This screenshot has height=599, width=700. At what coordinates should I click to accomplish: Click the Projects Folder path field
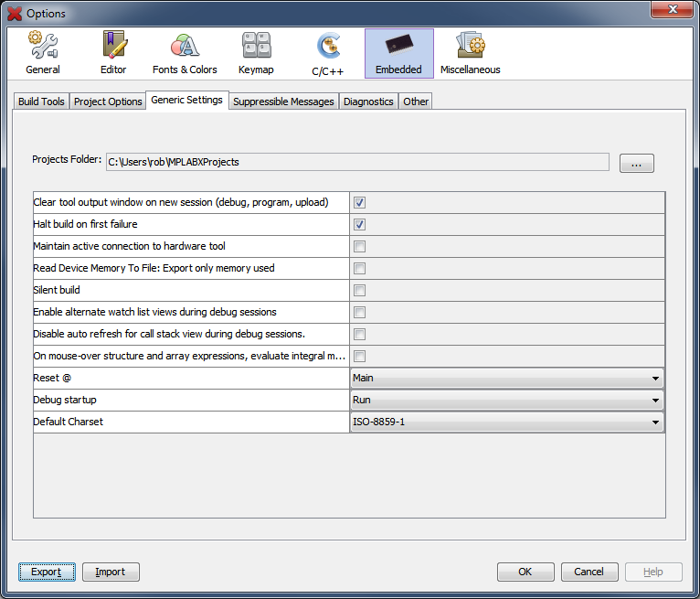(357, 162)
